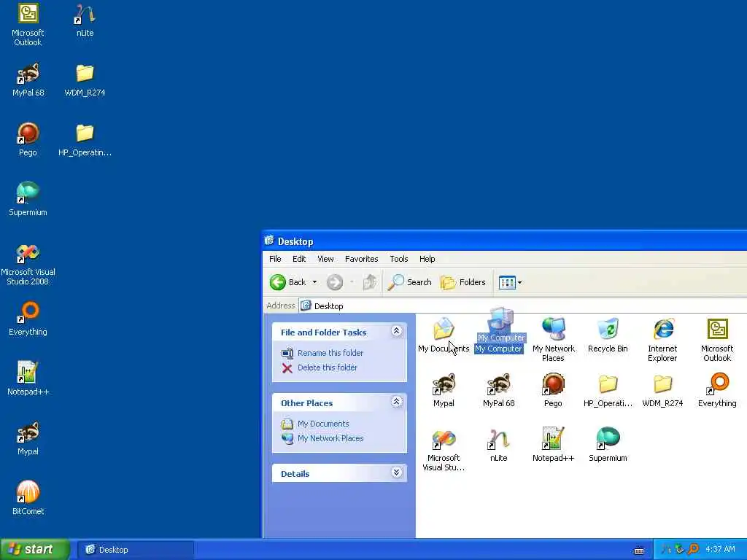Click the Address bar Desktop field
The height and width of the screenshot is (560, 747).
point(522,306)
